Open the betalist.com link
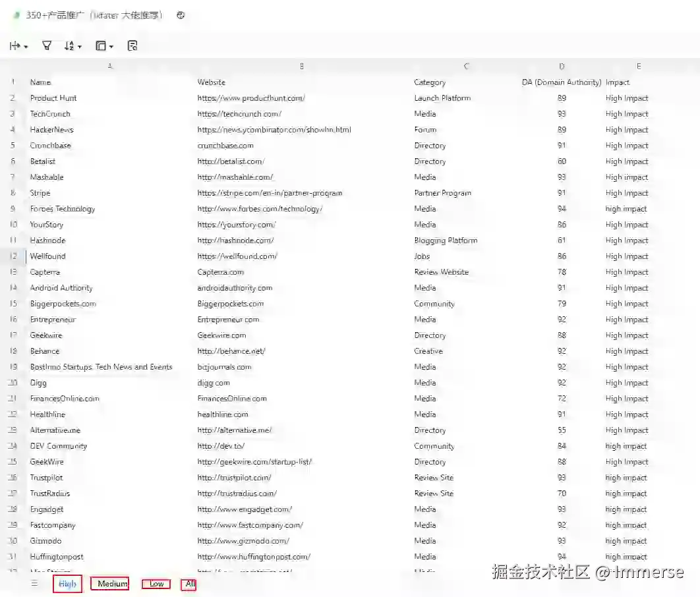Screen dimensions: 700x597 [x=231, y=161]
